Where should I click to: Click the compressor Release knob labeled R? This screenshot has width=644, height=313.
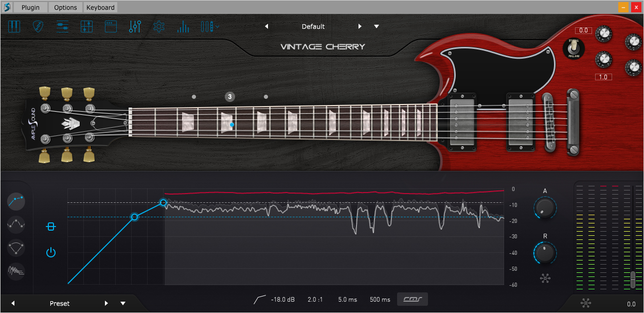(x=545, y=253)
